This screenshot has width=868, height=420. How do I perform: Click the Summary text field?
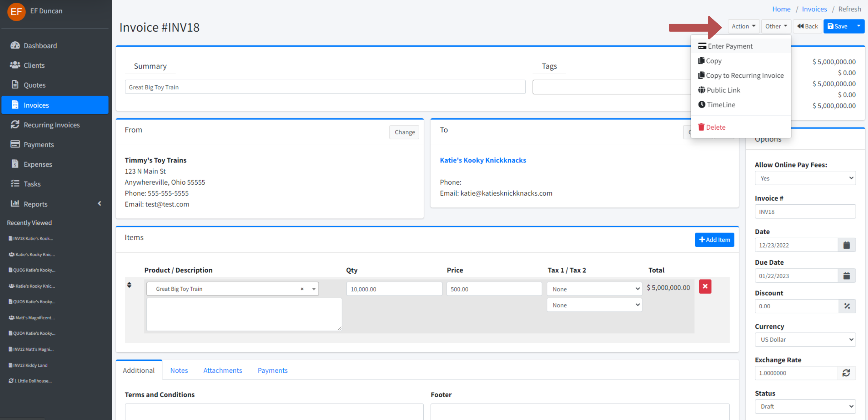point(324,87)
